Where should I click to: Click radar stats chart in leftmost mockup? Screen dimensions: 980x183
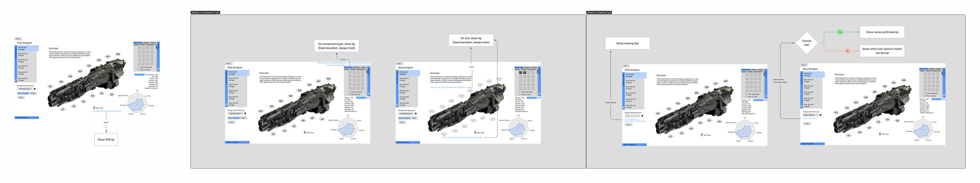pyautogui.click(x=137, y=103)
